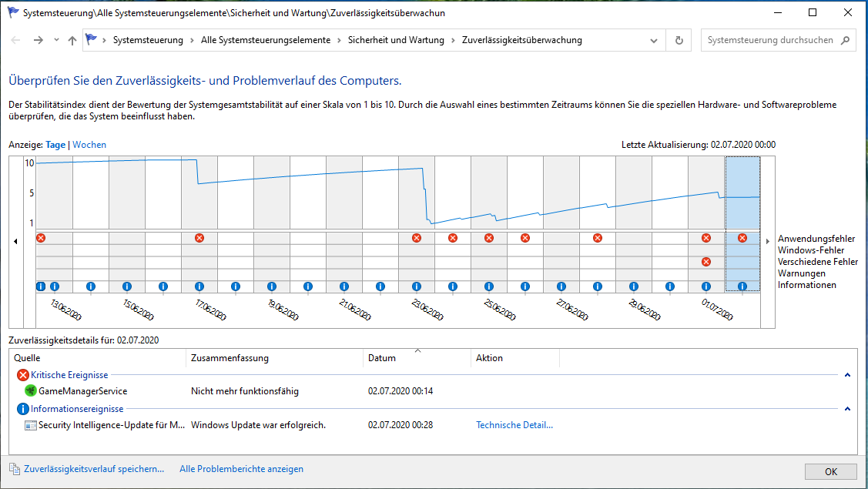This screenshot has height=489, width=868.
Task: Select the application error icon for 23.06.2020
Action: click(x=417, y=238)
